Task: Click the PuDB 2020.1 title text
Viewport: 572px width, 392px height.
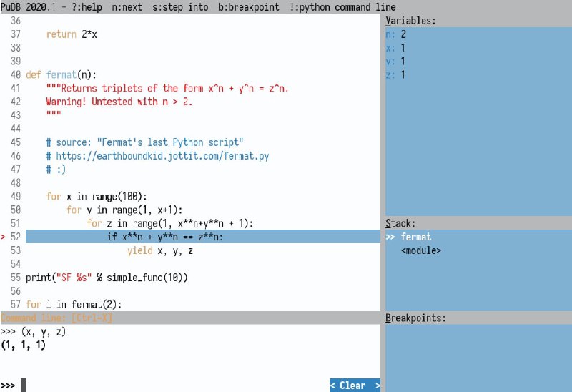Action: click(28, 7)
